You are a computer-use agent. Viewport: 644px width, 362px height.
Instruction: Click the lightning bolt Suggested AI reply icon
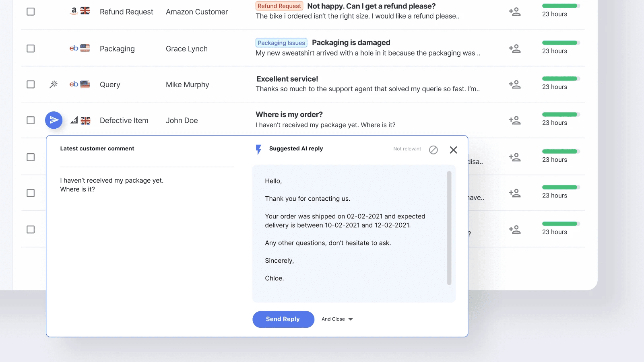point(259,149)
